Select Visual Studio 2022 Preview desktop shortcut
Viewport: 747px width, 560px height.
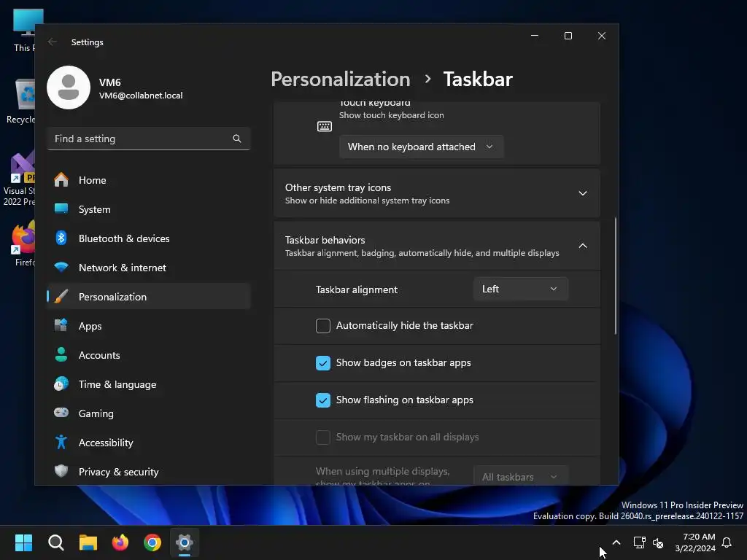19,178
